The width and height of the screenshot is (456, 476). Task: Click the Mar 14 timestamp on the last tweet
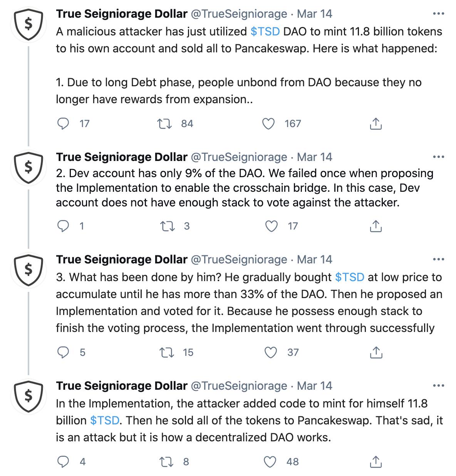[x=315, y=386]
